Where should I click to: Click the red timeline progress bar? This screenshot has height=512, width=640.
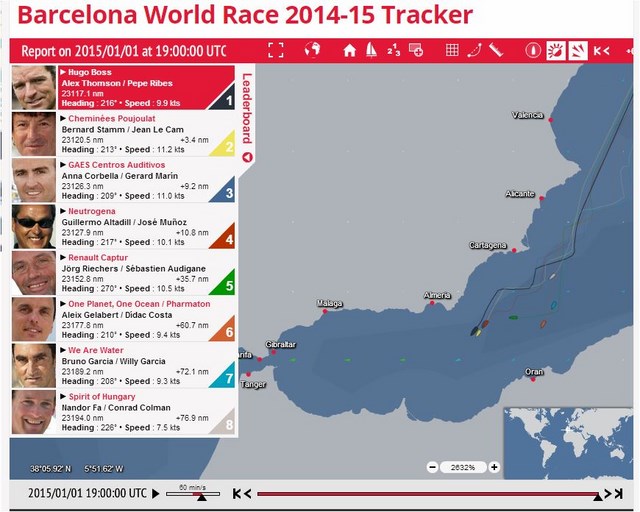428,494
